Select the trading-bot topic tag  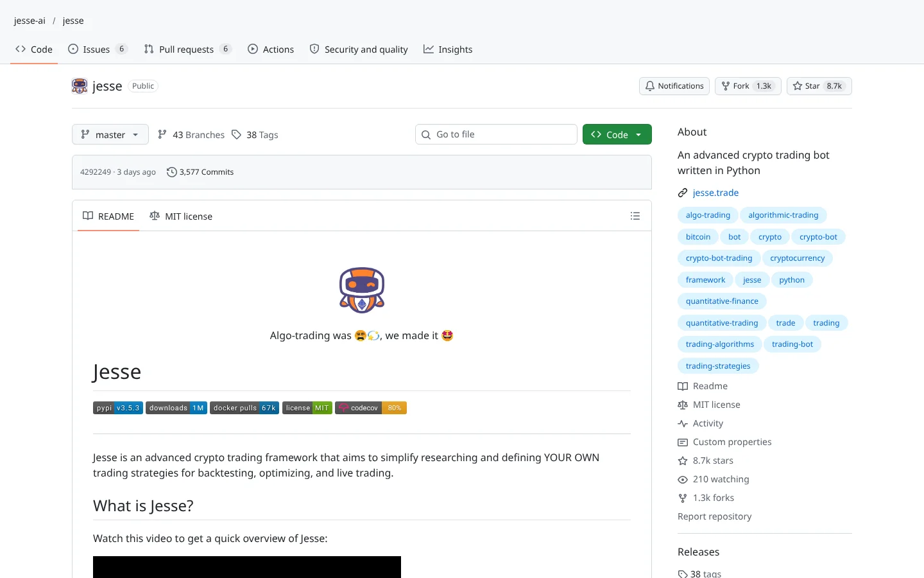[x=792, y=344]
